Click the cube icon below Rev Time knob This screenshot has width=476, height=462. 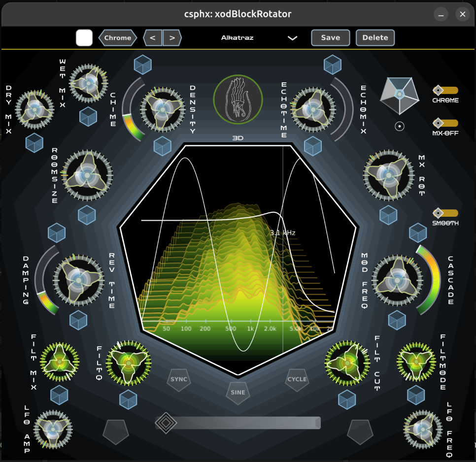(78, 320)
